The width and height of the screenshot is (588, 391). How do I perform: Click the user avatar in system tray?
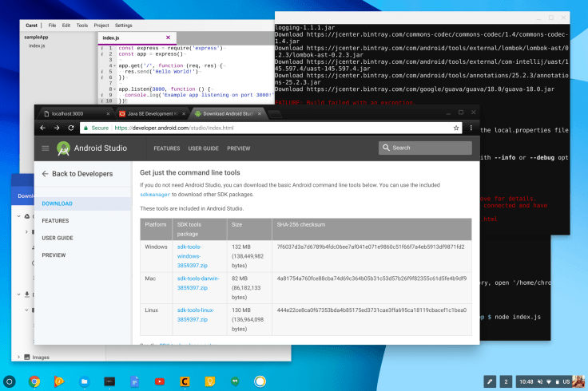tap(578, 381)
